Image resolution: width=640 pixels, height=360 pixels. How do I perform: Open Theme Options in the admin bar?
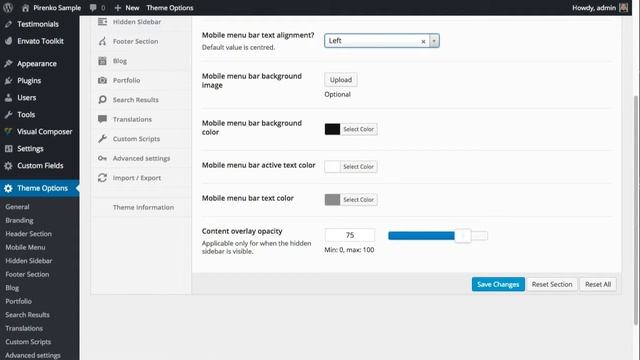point(170,8)
